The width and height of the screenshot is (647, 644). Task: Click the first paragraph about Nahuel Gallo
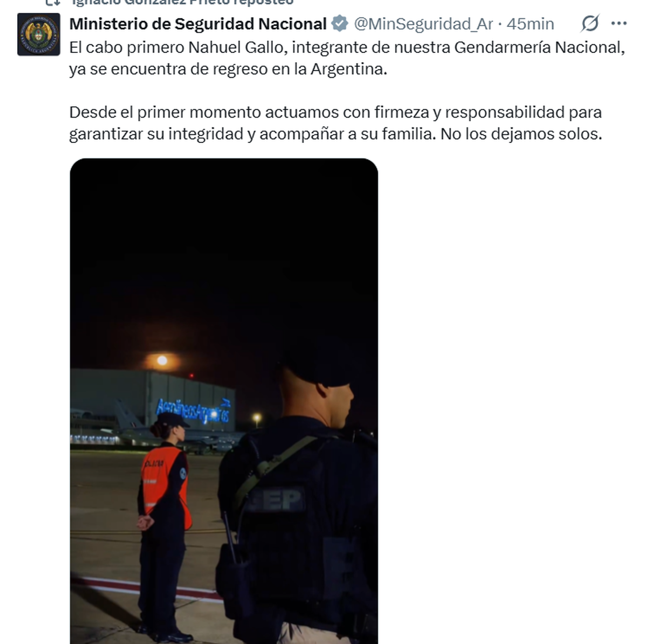[347, 58]
